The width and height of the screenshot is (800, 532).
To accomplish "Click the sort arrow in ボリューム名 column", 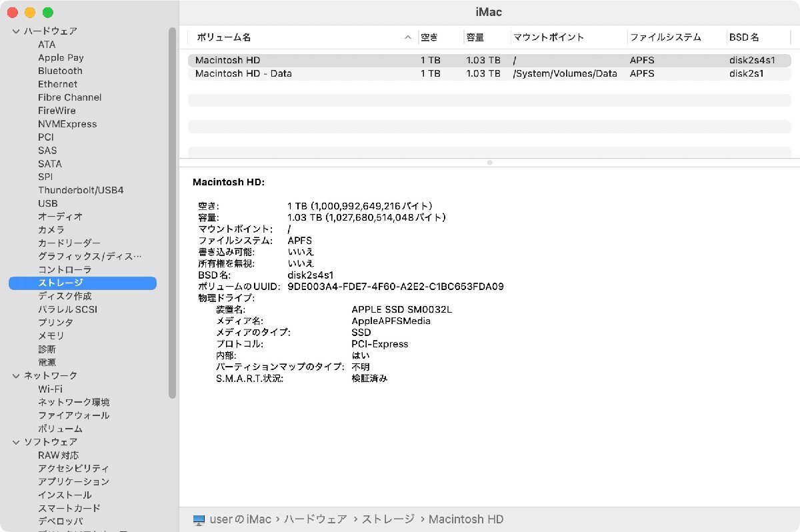I will coord(408,37).
